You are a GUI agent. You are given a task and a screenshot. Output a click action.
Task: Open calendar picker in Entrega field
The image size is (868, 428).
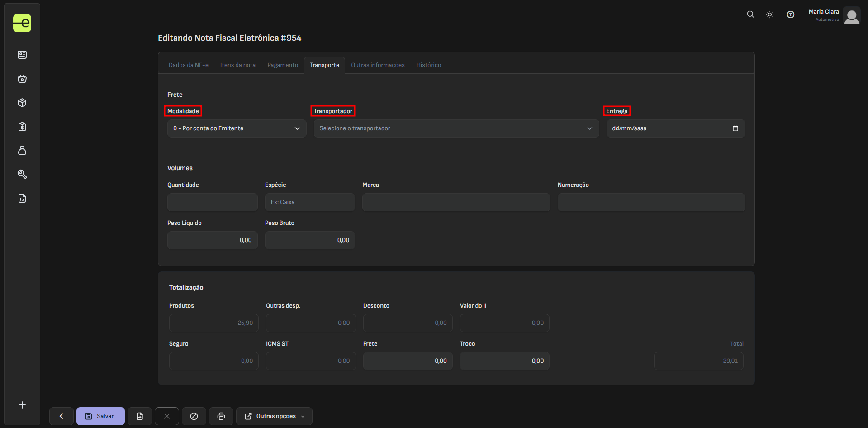tap(735, 128)
